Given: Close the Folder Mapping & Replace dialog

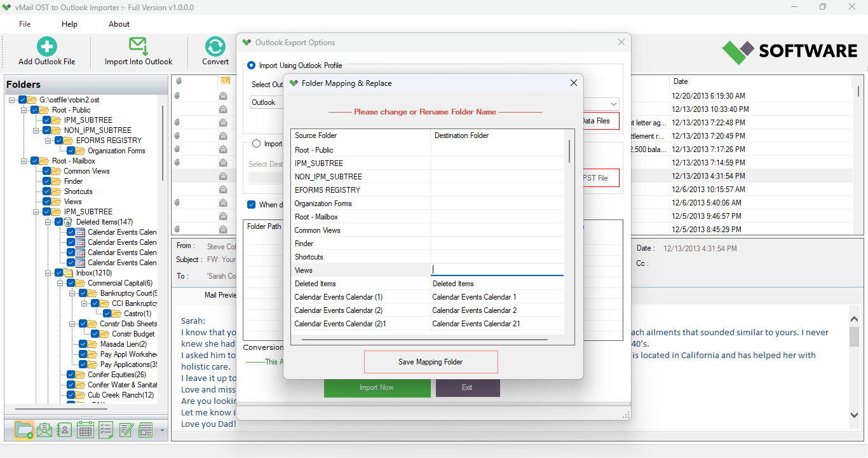Looking at the screenshot, I should [574, 83].
